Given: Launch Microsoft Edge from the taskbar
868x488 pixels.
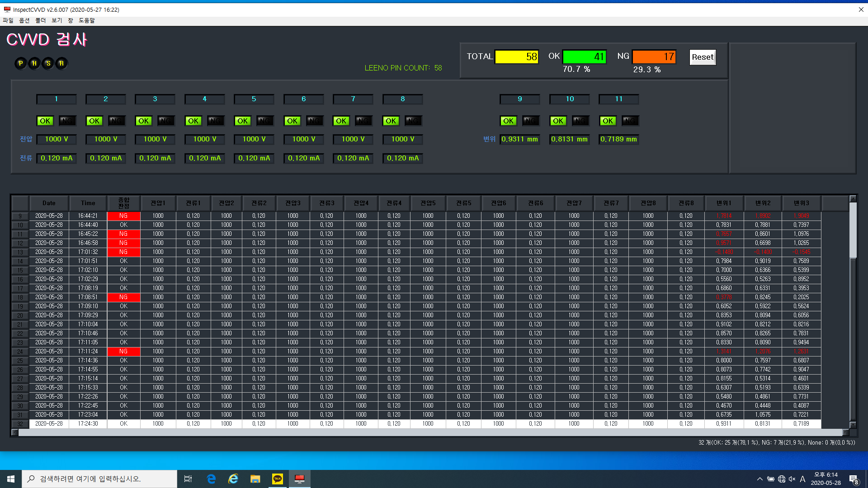Looking at the screenshot, I should point(211,479).
